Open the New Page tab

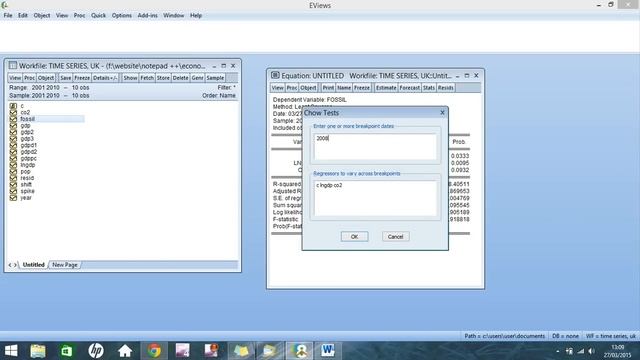pos(65,265)
